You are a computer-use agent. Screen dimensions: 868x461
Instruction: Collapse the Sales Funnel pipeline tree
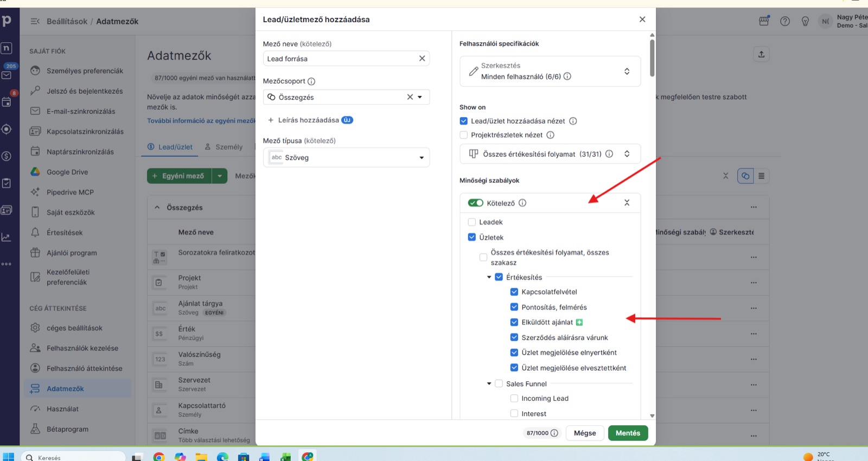tap(489, 383)
